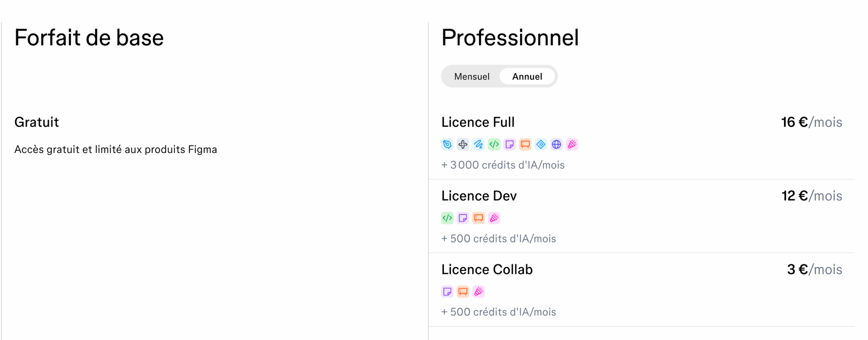Image resolution: width=868 pixels, height=340 pixels.
Task: Click the purple sticky note icon under Licence Collab
Action: 447,292
